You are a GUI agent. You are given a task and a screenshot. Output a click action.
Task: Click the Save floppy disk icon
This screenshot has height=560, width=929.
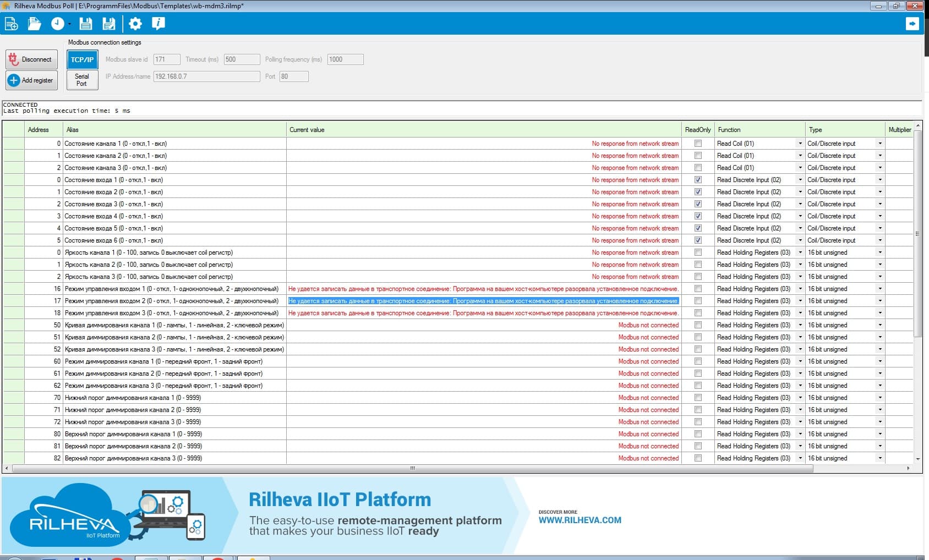coord(86,24)
